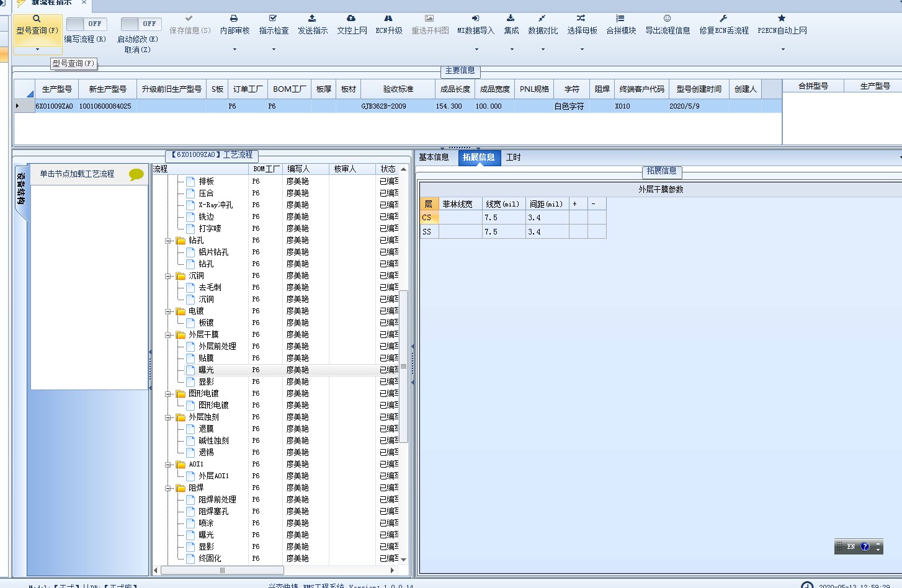902x588 pixels.
Task: Open the 型号查询 dropdown arrow
Action: tap(37, 50)
